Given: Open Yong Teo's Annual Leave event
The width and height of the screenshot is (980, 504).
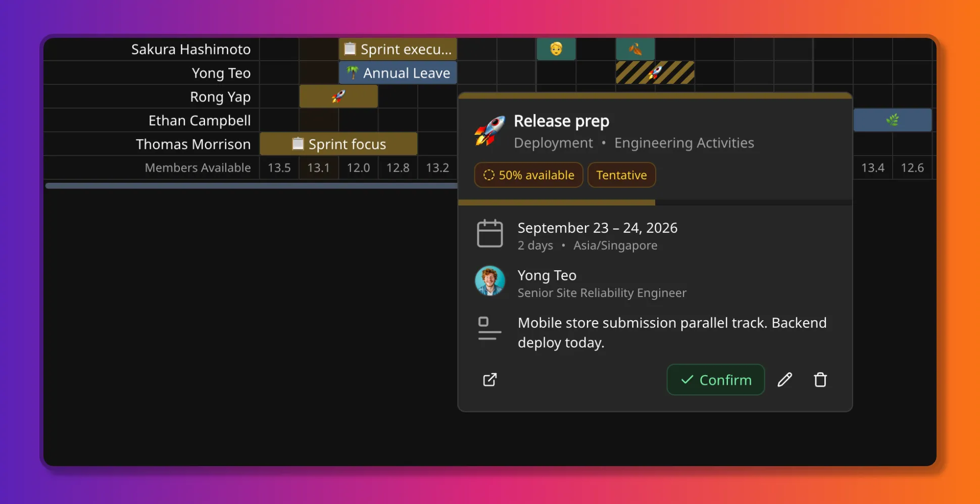Looking at the screenshot, I should (x=398, y=73).
